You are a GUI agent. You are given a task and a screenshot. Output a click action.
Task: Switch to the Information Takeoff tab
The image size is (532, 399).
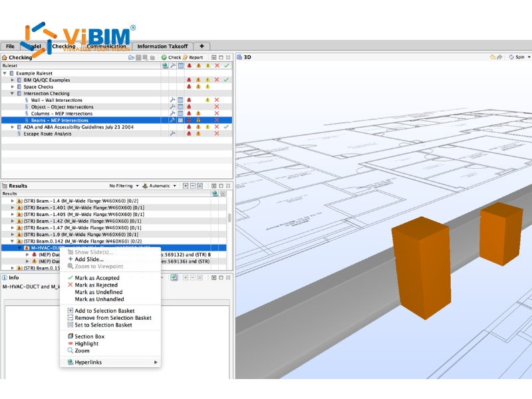tap(162, 46)
